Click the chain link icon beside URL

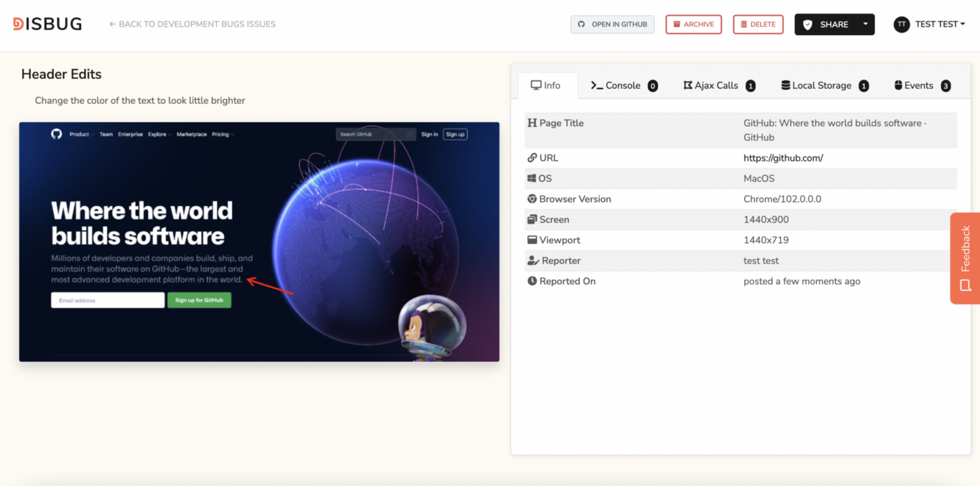pyautogui.click(x=532, y=158)
